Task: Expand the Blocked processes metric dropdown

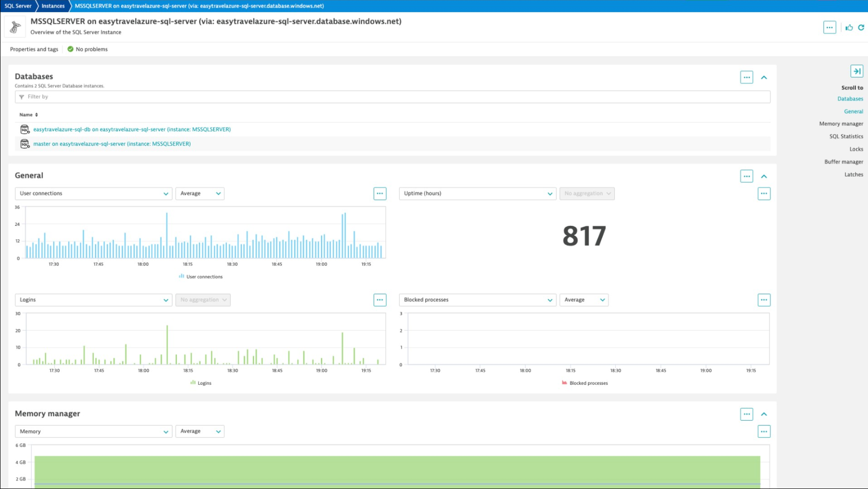Action: click(x=477, y=300)
